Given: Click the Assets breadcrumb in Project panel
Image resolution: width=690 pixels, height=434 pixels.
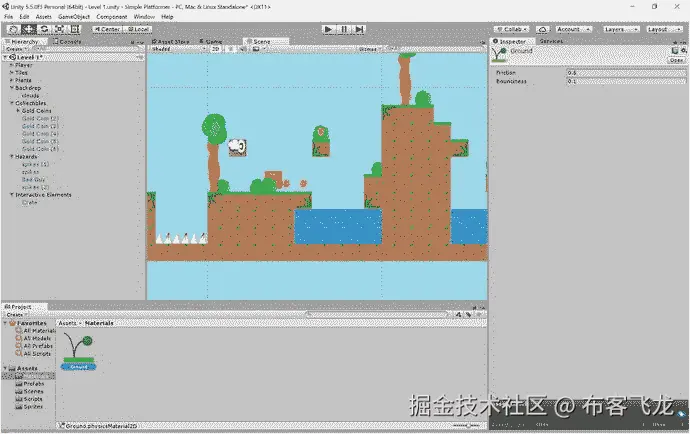Looking at the screenshot, I should (x=67, y=323).
